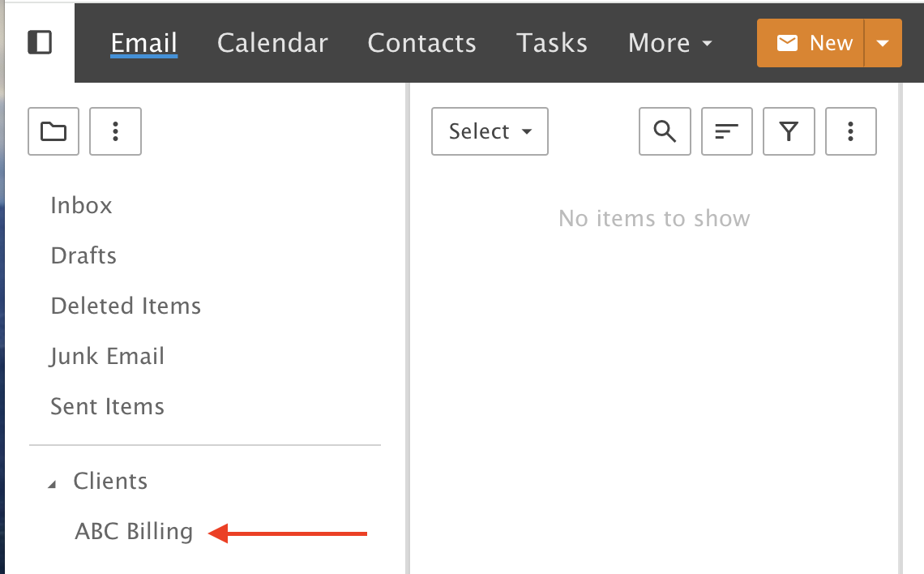Compose a New email
Image resolution: width=924 pixels, height=574 pixels.
811,43
